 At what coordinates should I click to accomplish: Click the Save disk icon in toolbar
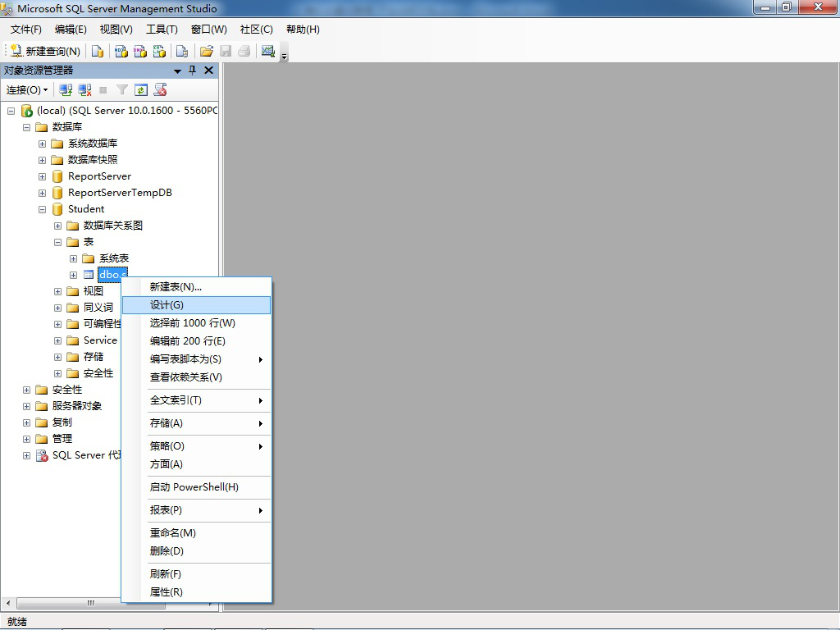coord(226,51)
